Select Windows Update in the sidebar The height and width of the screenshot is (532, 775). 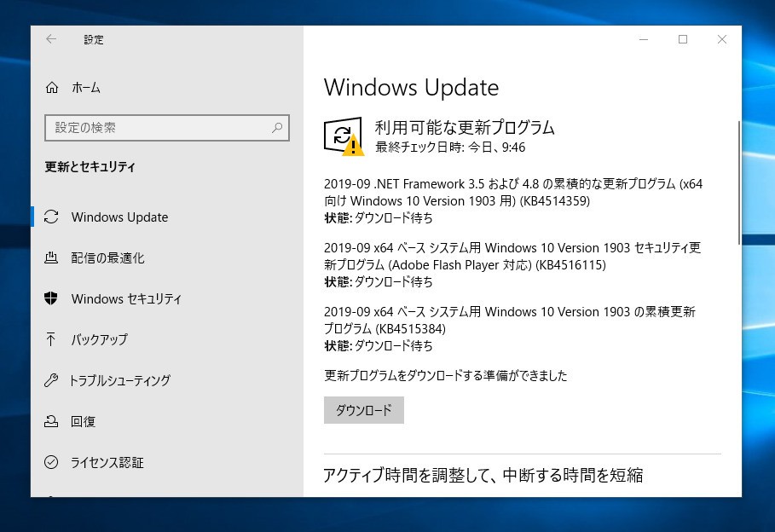coord(167,217)
